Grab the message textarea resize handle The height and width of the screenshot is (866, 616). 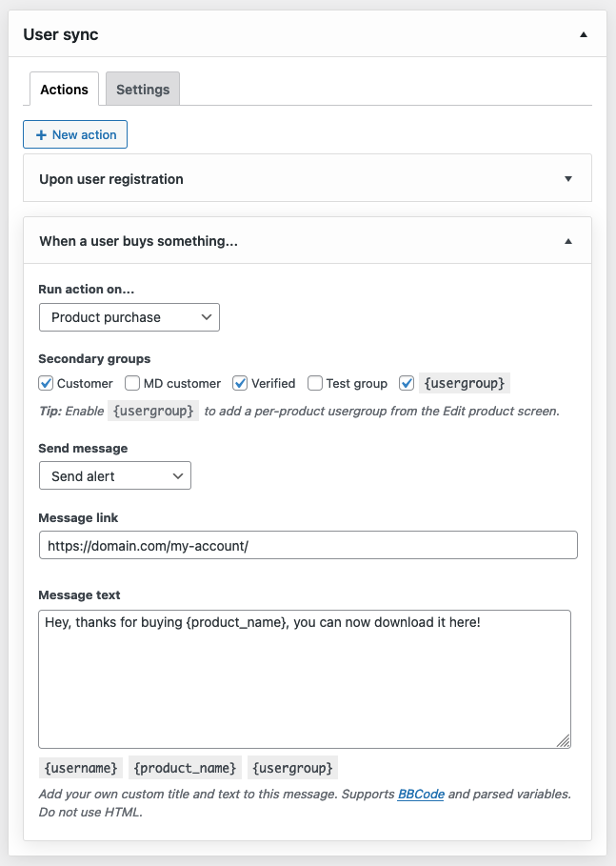click(x=564, y=740)
